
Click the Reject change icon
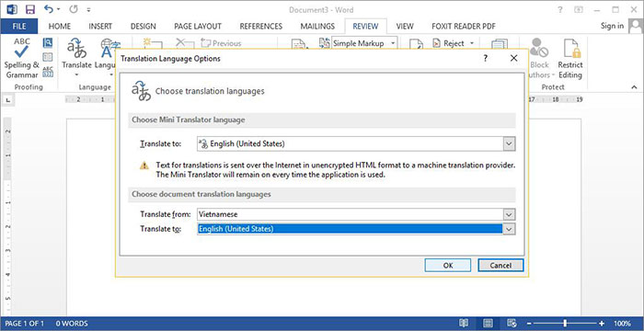[x=437, y=43]
